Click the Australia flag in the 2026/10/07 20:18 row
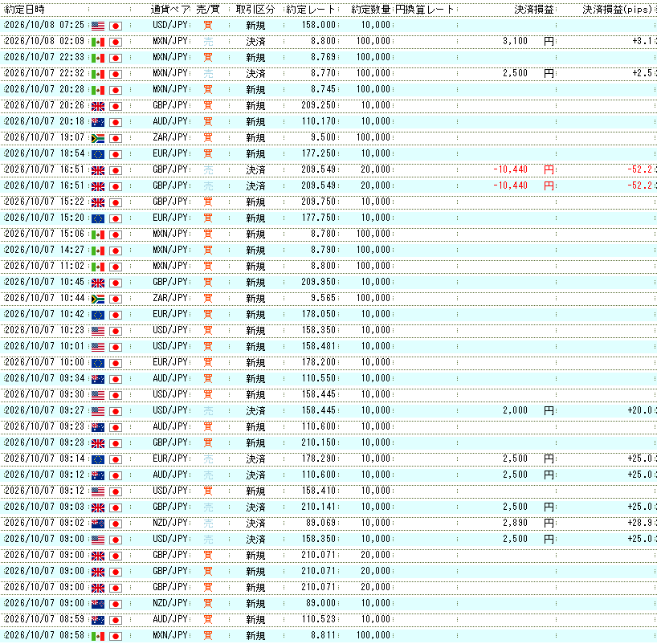 click(x=98, y=122)
